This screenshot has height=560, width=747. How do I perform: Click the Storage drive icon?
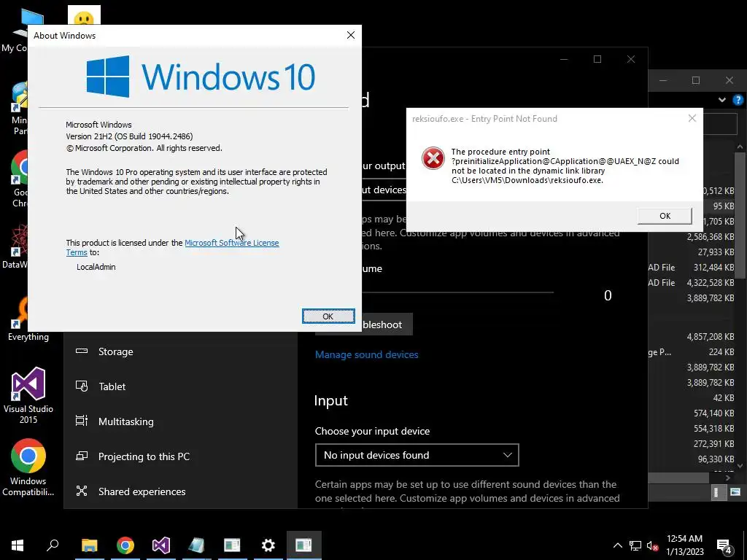[x=82, y=351]
